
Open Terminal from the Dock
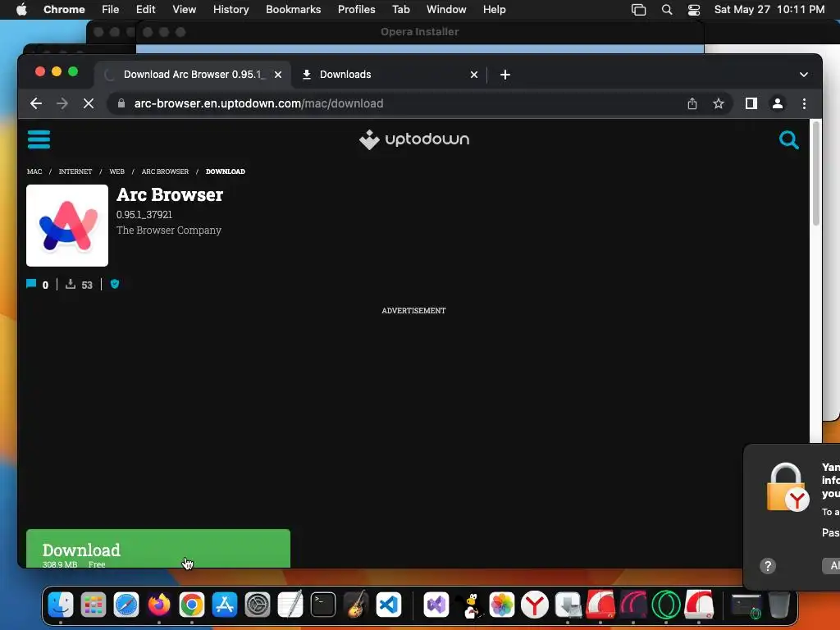323,605
